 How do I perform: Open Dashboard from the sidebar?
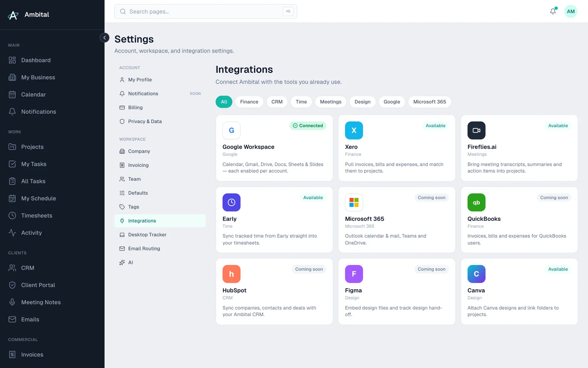point(52,60)
